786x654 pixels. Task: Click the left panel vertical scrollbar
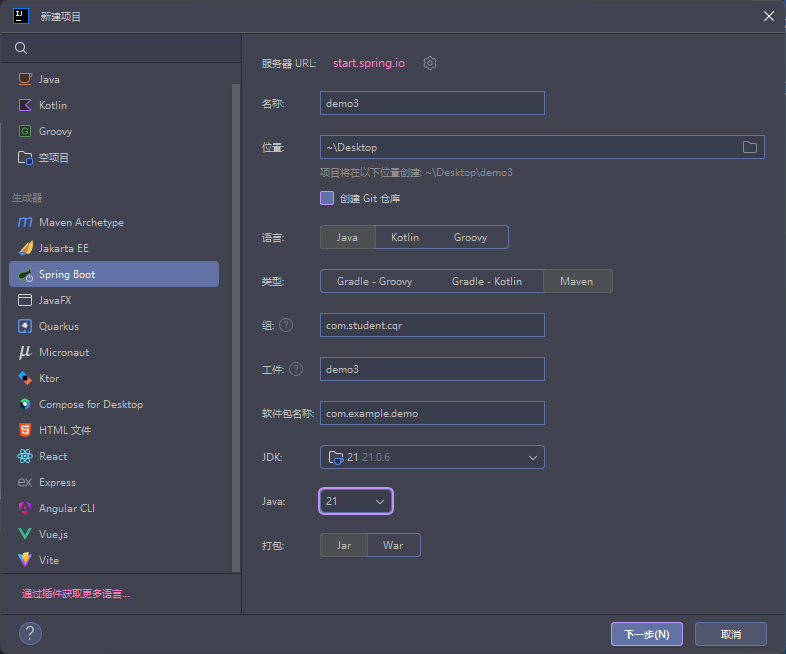pos(236,328)
